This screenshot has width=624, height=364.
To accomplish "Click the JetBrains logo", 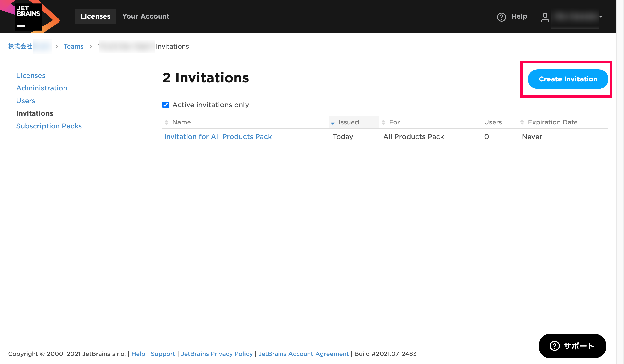I will click(x=29, y=16).
